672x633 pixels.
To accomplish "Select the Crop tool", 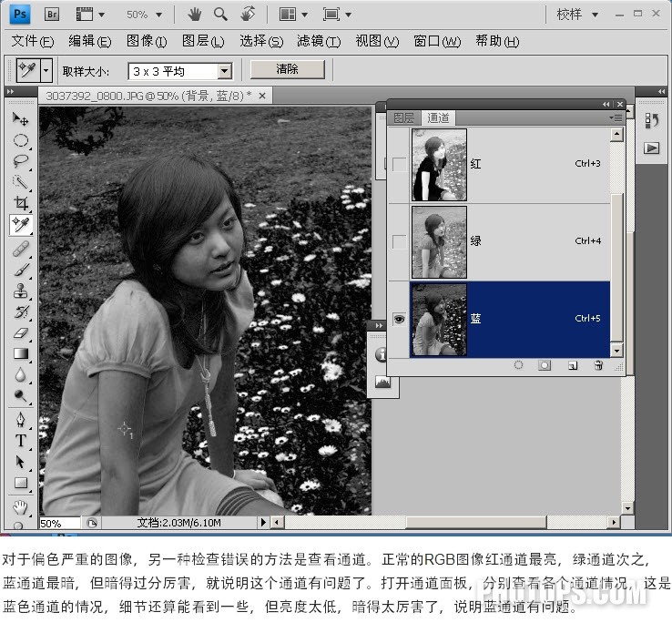I will coord(20,203).
